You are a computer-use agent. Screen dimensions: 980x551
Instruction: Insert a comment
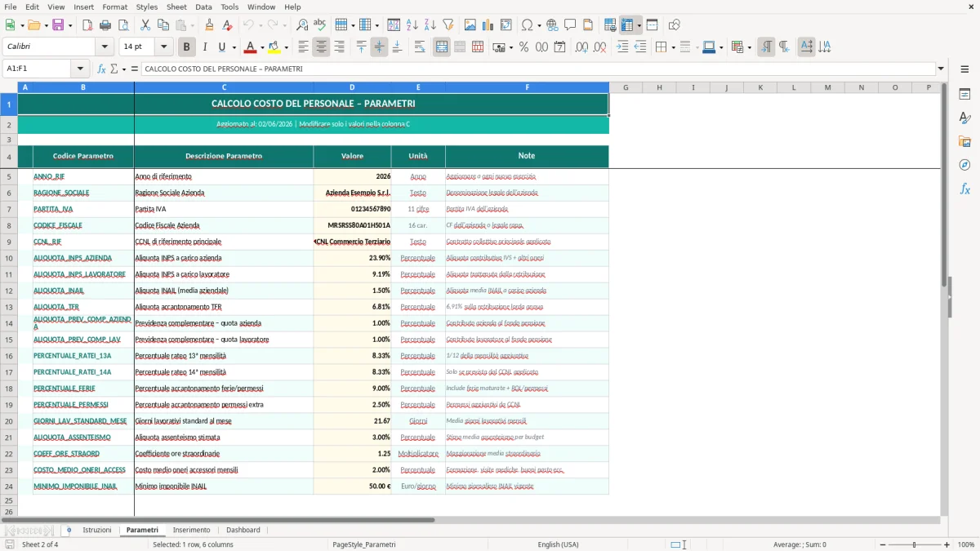pyautogui.click(x=571, y=25)
